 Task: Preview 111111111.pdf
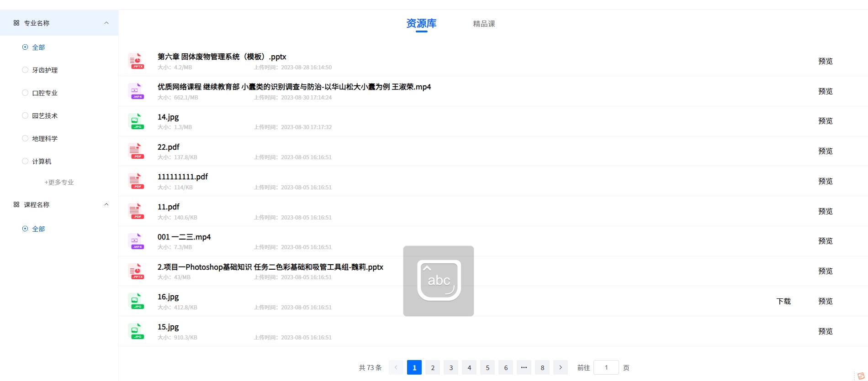(825, 181)
